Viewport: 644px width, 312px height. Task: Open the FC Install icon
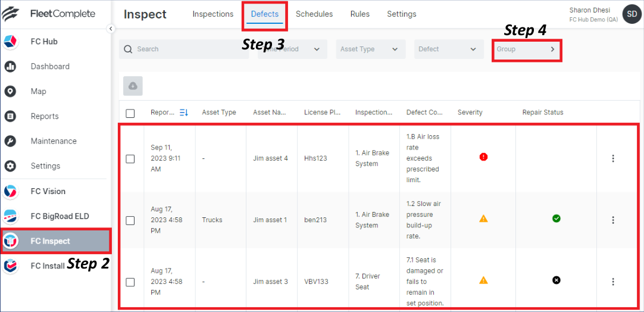[10, 266]
